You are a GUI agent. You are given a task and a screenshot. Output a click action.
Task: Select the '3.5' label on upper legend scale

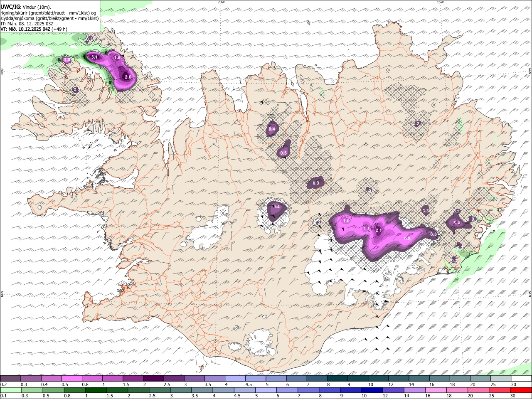coord(207,384)
